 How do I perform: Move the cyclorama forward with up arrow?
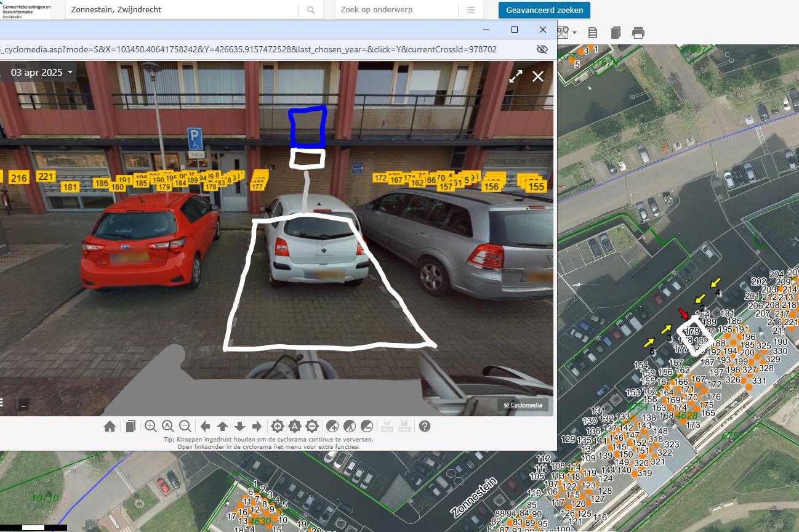pyautogui.click(x=223, y=426)
